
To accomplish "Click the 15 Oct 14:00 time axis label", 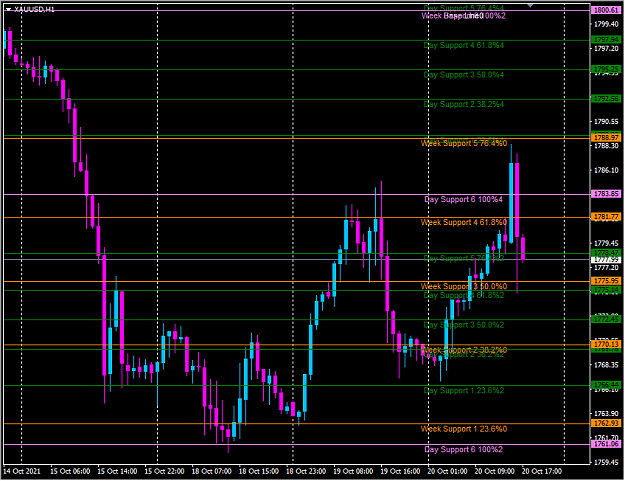I will click(x=117, y=471).
